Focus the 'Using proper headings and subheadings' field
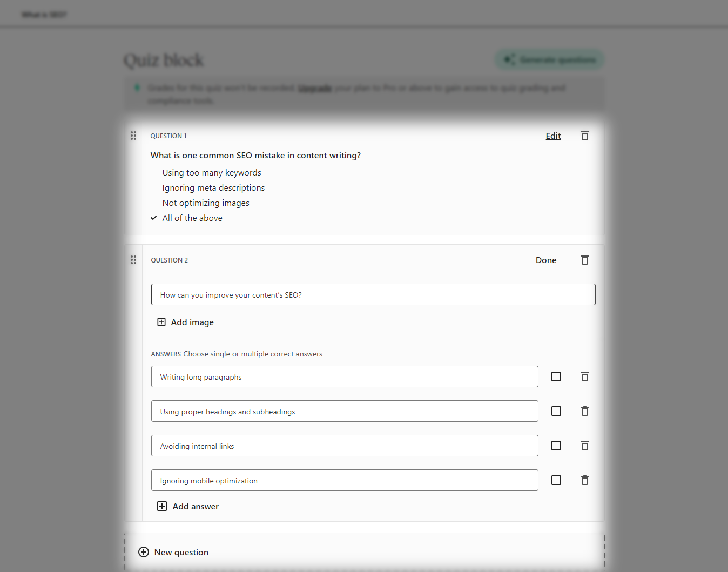Screen dimensions: 728x572 point(345,411)
